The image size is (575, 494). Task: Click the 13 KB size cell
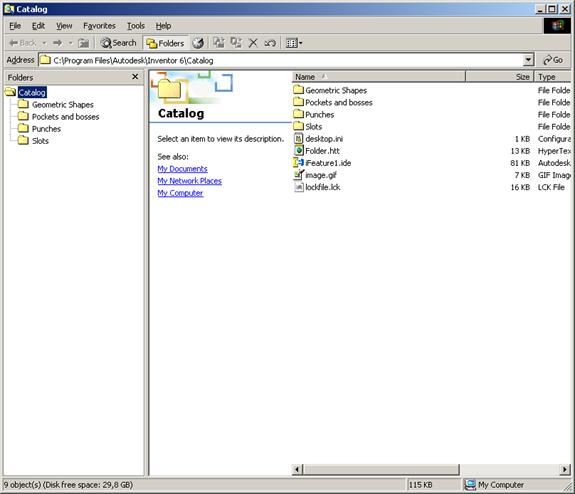(x=520, y=151)
